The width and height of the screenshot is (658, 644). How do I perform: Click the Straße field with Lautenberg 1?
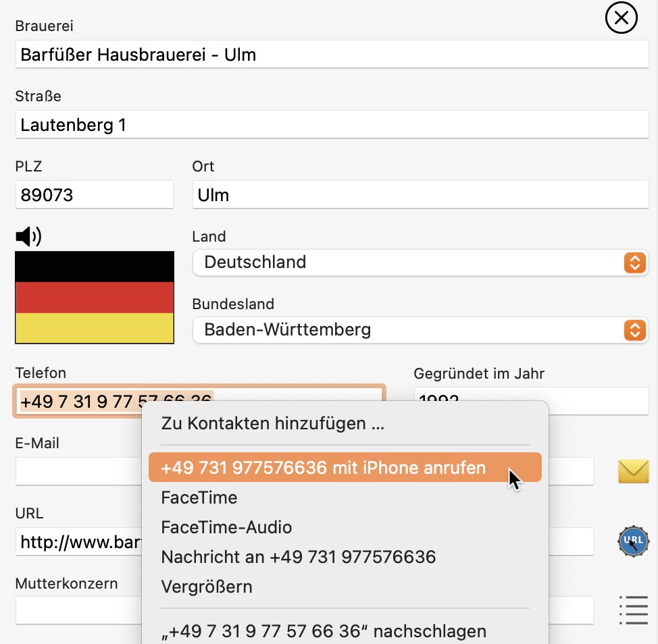(332, 124)
